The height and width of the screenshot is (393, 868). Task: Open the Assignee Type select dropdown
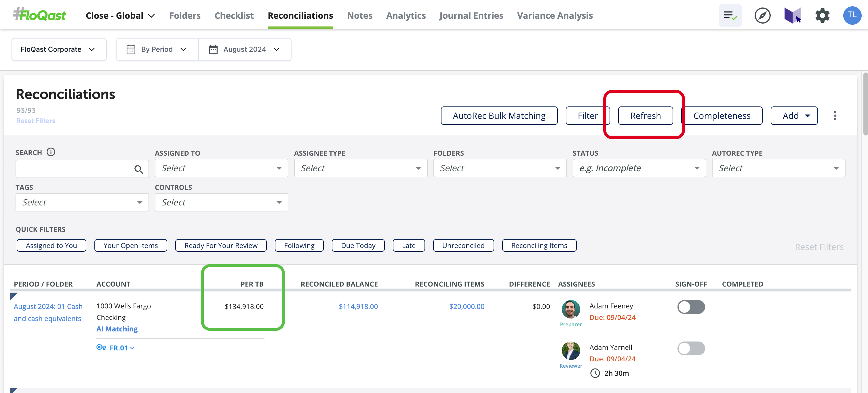pos(361,168)
